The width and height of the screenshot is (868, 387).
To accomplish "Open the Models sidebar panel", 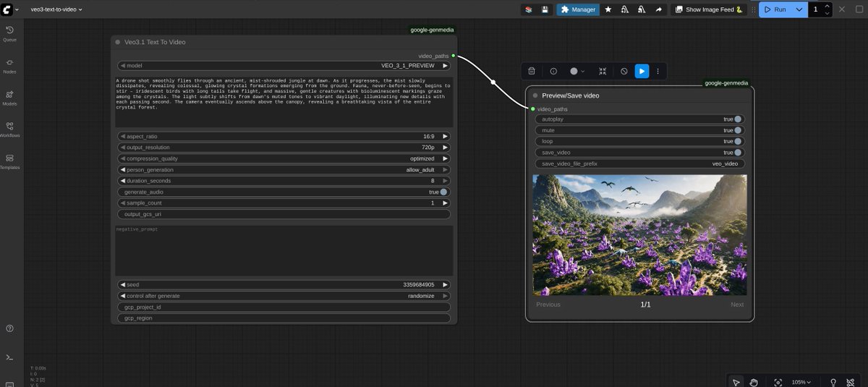I will coord(10,98).
